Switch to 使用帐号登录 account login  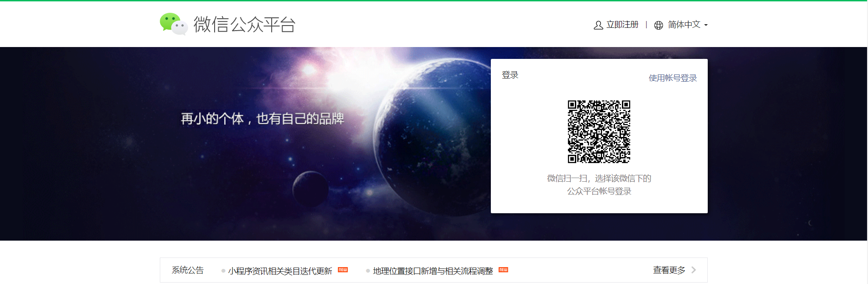673,78
